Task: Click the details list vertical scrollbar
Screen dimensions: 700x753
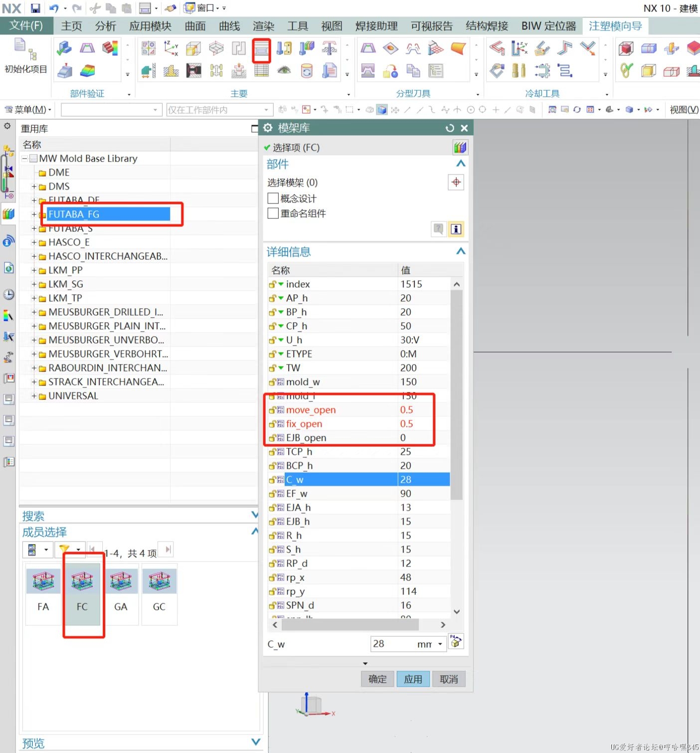Action: pyautogui.click(x=456, y=395)
